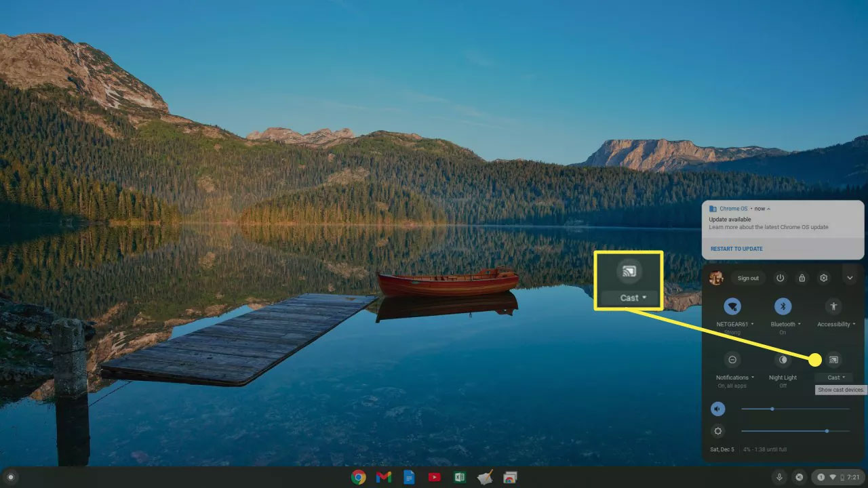Viewport: 868px width, 488px height.
Task: Enable Night Light
Action: pos(783,361)
